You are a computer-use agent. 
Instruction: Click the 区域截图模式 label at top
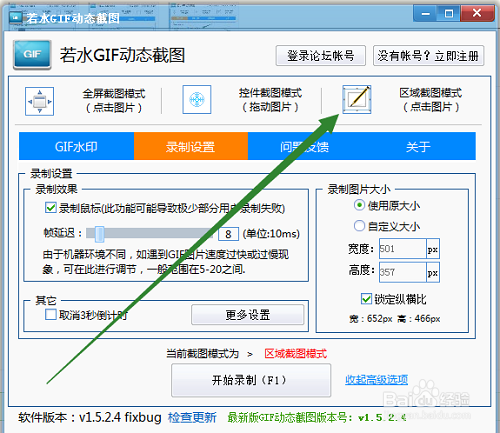click(x=431, y=93)
